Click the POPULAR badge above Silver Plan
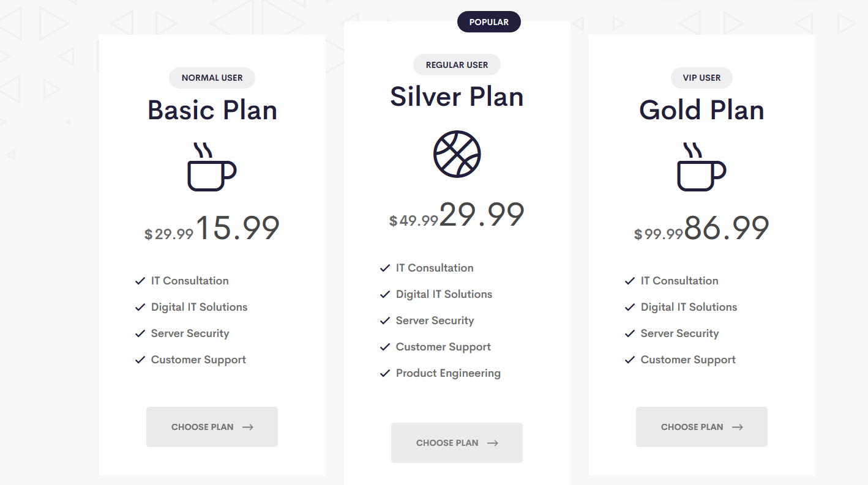 click(x=489, y=22)
